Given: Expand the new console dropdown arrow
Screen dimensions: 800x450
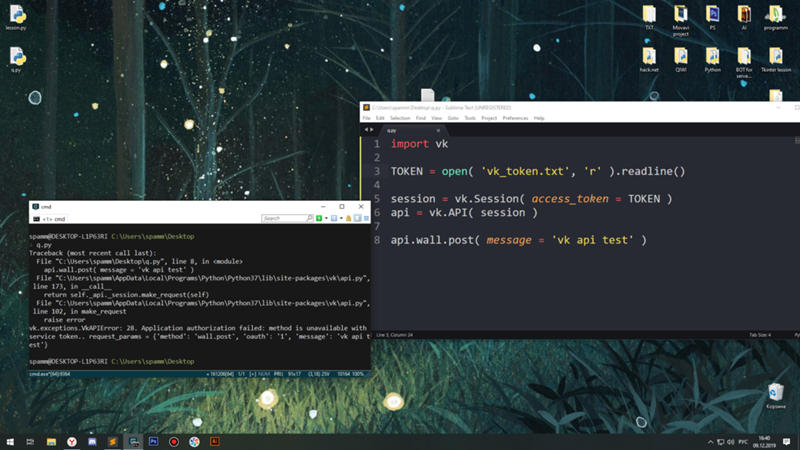Looking at the screenshot, I should pyautogui.click(x=326, y=218).
